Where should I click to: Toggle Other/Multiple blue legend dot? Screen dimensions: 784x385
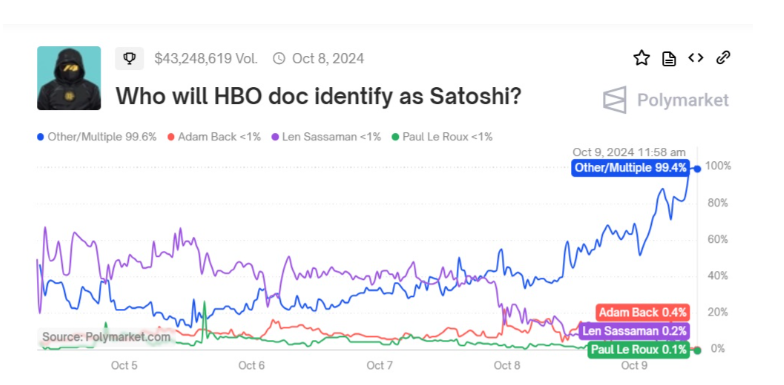point(40,136)
